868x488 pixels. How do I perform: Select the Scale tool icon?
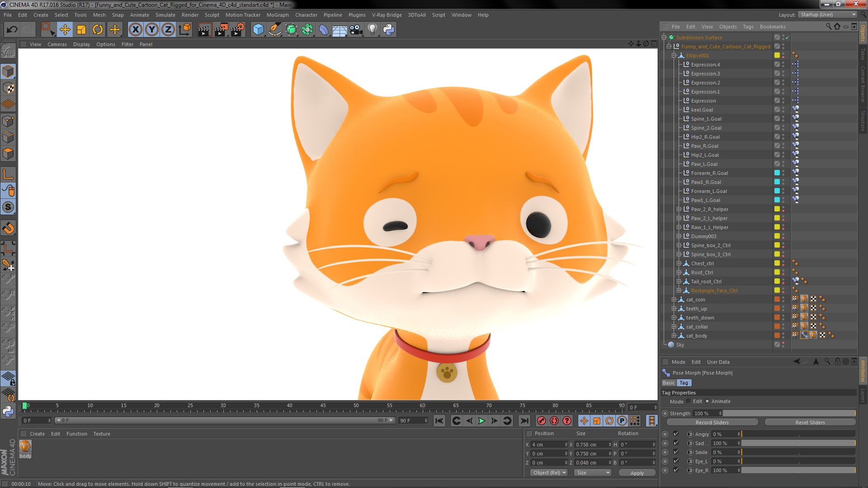pyautogui.click(x=81, y=30)
